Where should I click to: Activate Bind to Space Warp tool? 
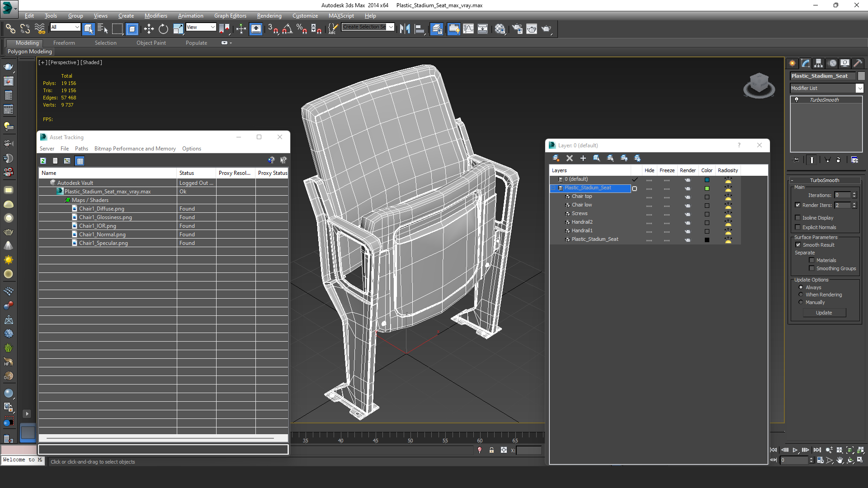pyautogui.click(x=40, y=29)
